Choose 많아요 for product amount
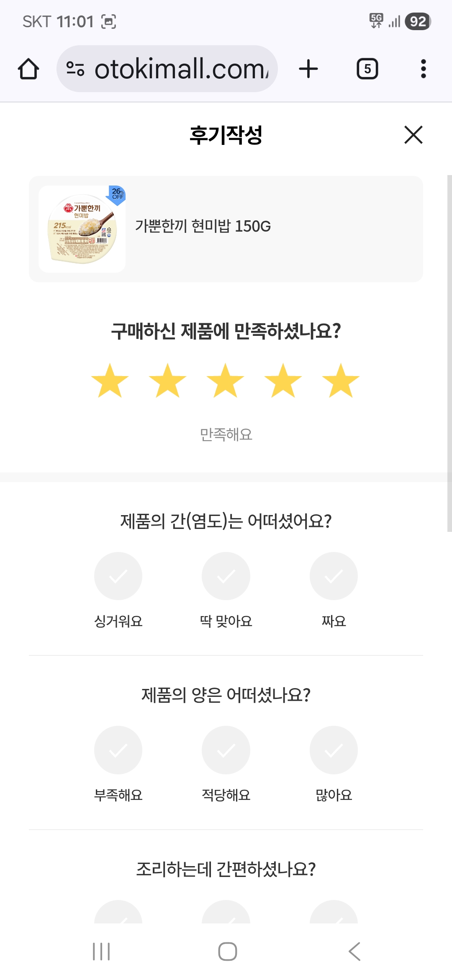Screen dimensions: 452x980 click(334, 750)
